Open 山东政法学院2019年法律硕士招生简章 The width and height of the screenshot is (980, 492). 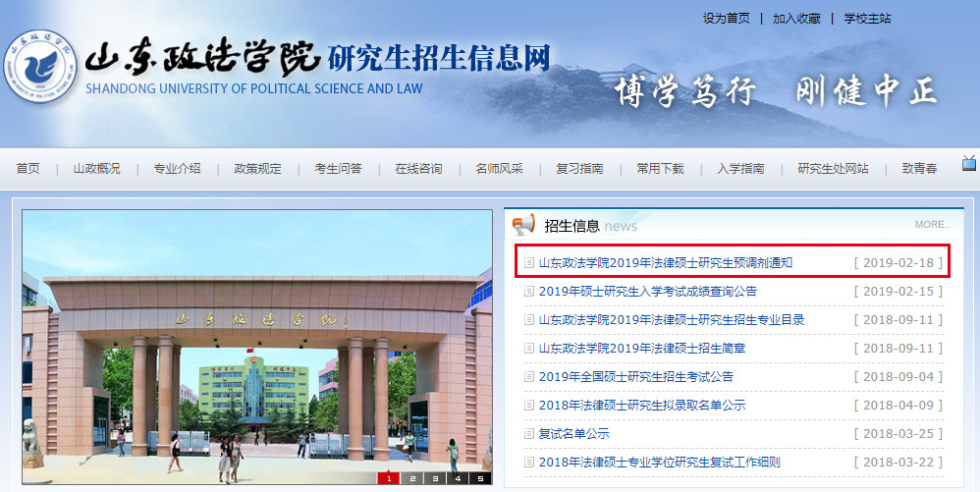click(x=642, y=349)
